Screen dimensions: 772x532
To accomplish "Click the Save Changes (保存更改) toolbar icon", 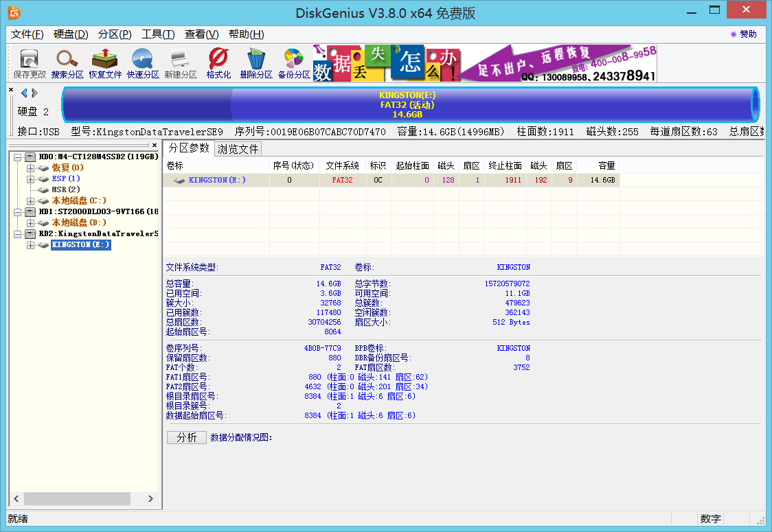I will (29, 64).
